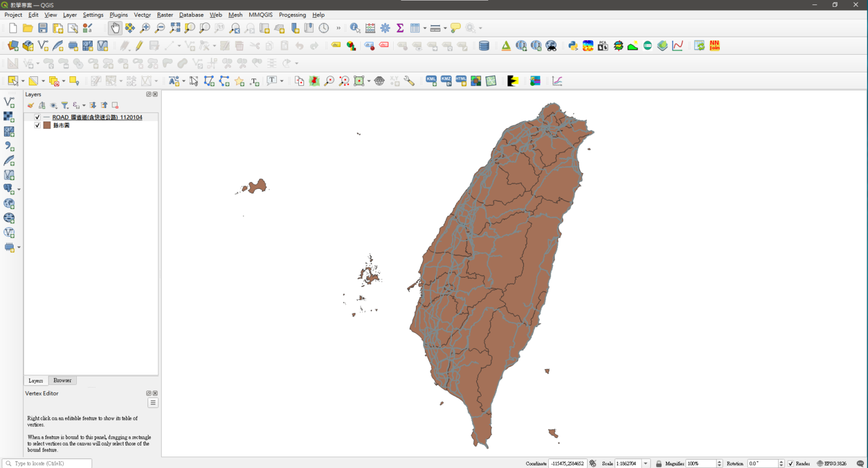Click the Identify Features tool
Viewport: 868px width, 468px height.
point(355,28)
